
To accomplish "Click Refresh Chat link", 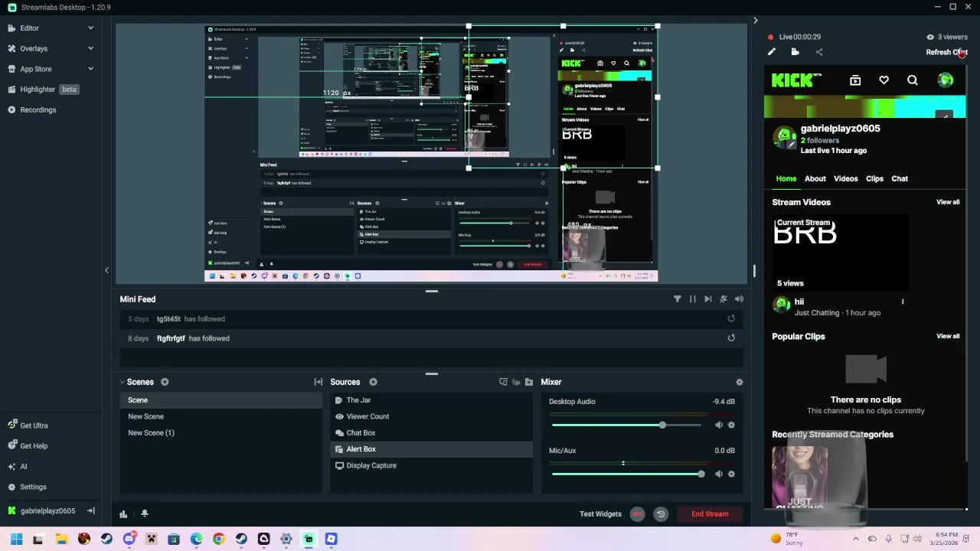I will 946,52.
